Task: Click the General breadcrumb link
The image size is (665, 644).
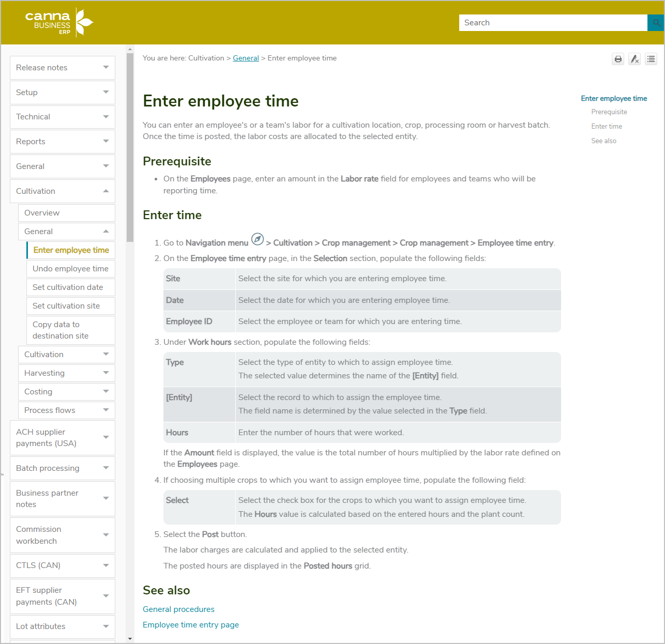Action: tap(246, 58)
